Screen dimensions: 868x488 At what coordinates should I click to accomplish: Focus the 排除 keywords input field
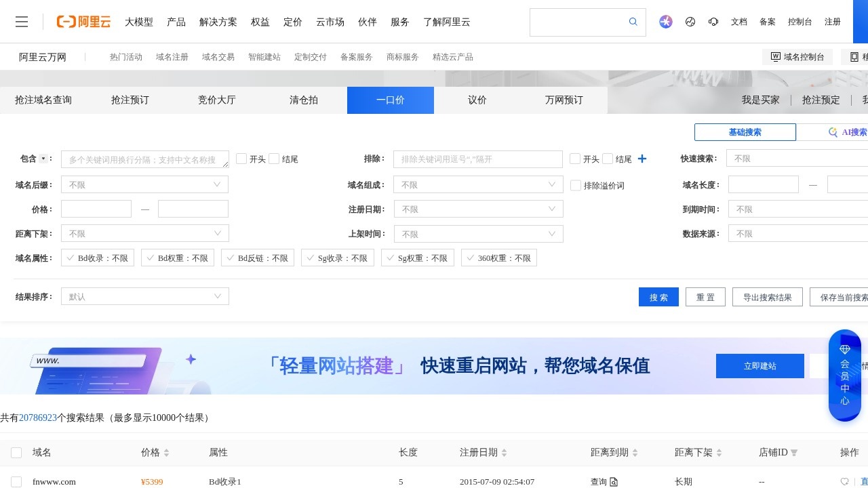[478, 159]
